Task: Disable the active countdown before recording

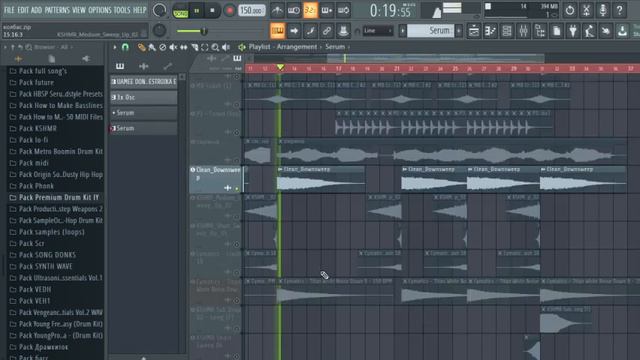Action: point(310,11)
